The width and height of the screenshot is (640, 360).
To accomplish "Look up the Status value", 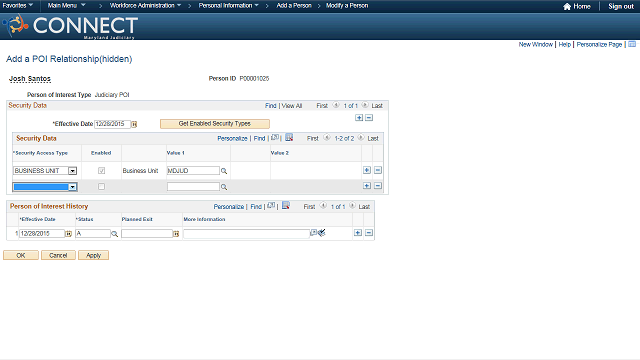I will point(115,234).
